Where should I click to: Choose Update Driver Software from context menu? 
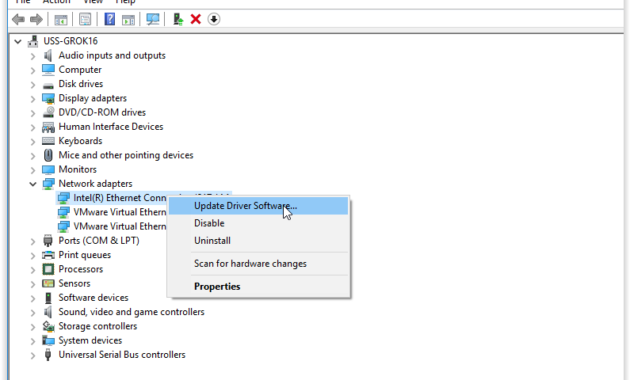tap(258, 206)
